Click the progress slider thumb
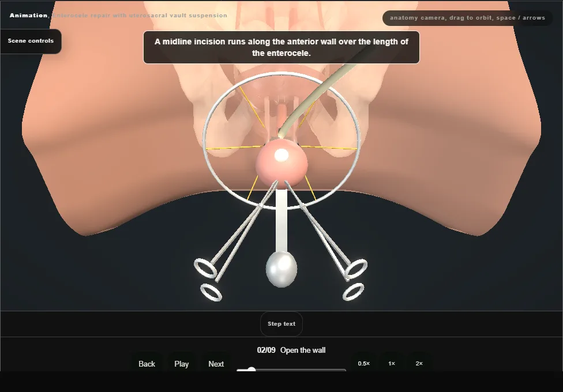This screenshot has height=392, width=563. coord(252,370)
